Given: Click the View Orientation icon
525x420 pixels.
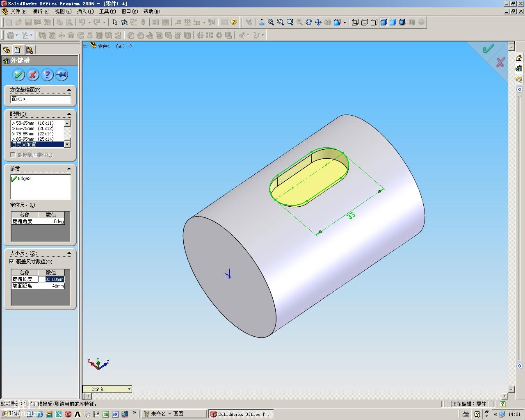Looking at the screenshot, I should (x=261, y=22).
